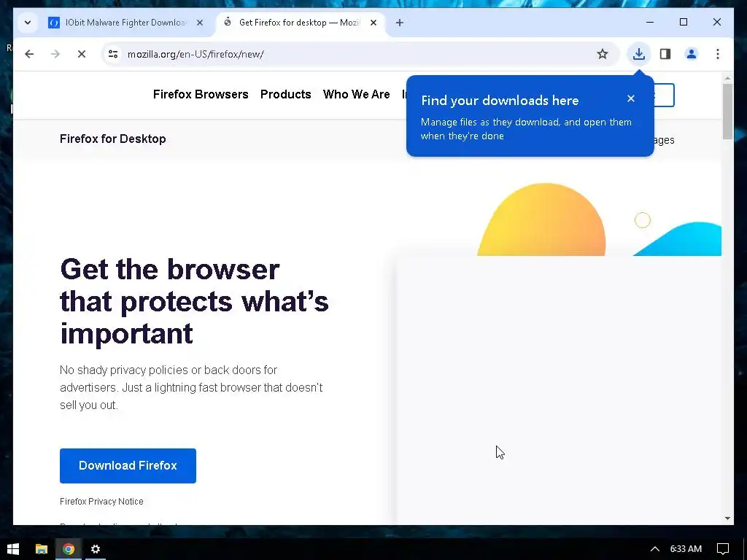Close the IObit Malware Fighter tab
The width and height of the screenshot is (747, 560).
pyautogui.click(x=200, y=23)
